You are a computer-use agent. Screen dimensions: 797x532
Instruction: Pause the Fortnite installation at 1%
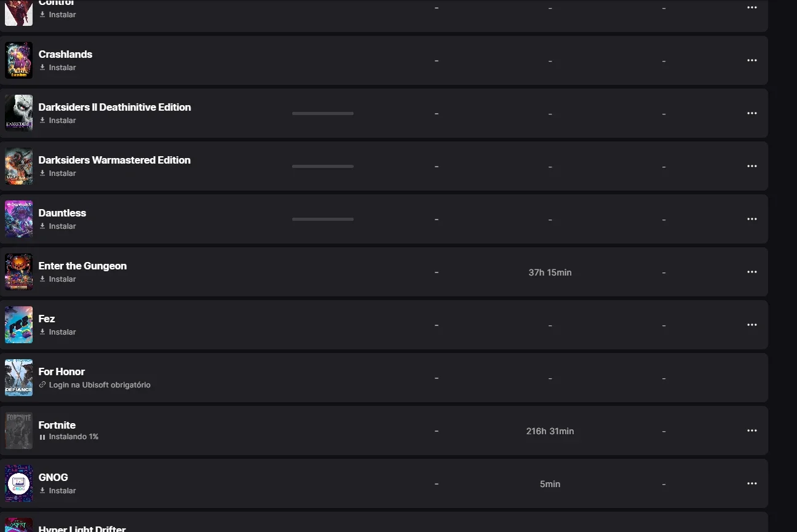42,437
